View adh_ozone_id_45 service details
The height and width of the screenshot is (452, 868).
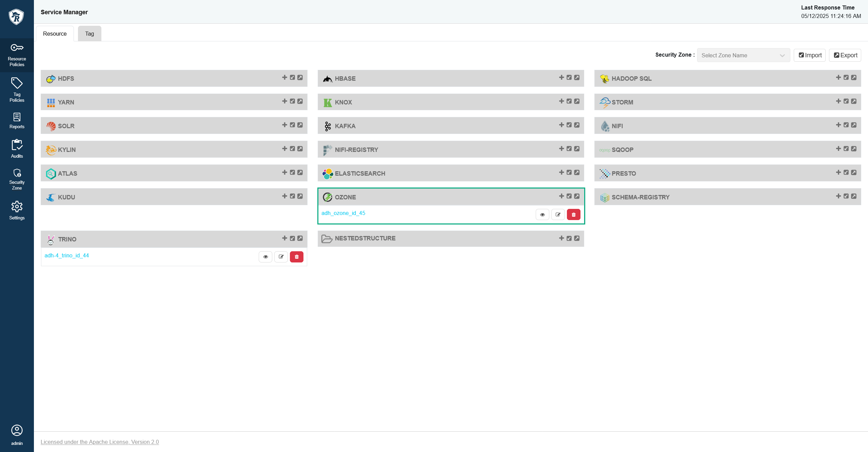(542, 215)
